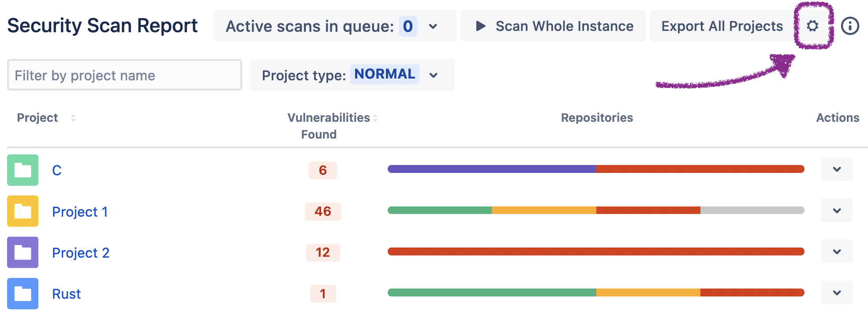Expand the Actions dropdown for Project 1
This screenshot has height=315, width=868.
coord(836,210)
